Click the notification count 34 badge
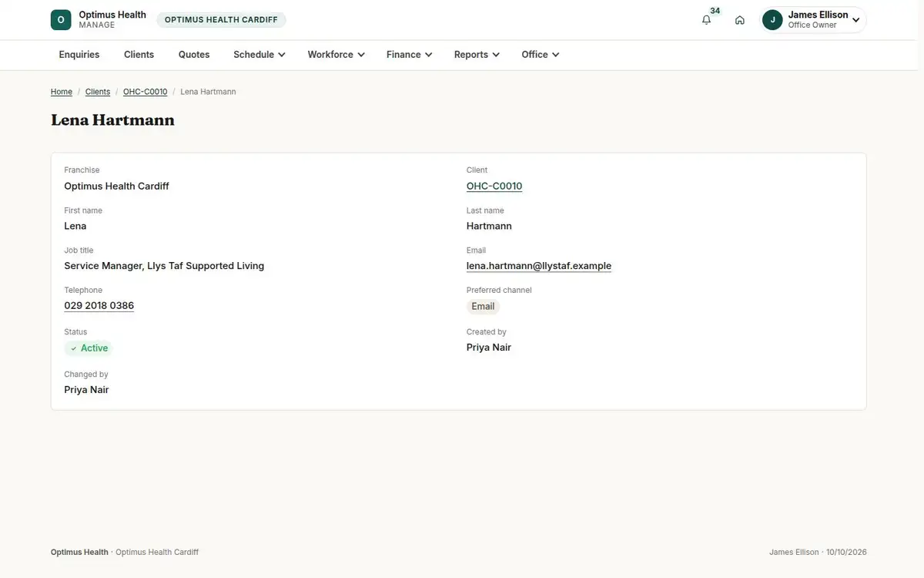This screenshot has width=924, height=578. [715, 11]
